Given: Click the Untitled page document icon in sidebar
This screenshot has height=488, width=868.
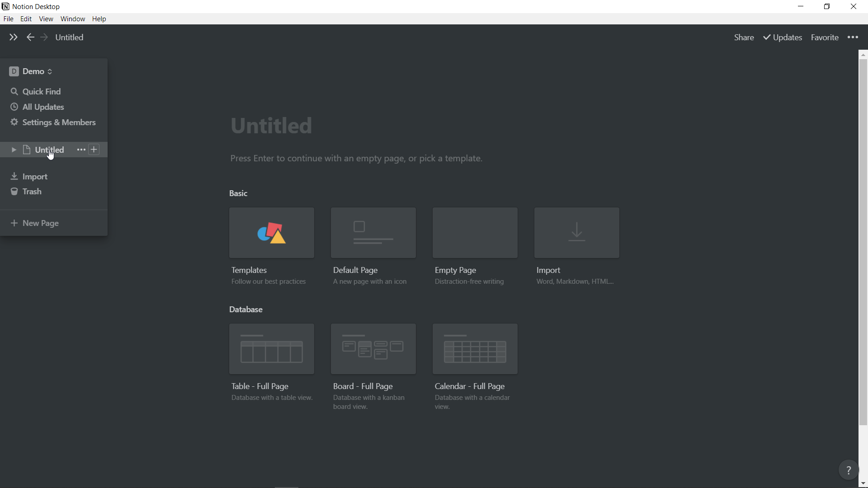Looking at the screenshot, I should pyautogui.click(x=27, y=150).
